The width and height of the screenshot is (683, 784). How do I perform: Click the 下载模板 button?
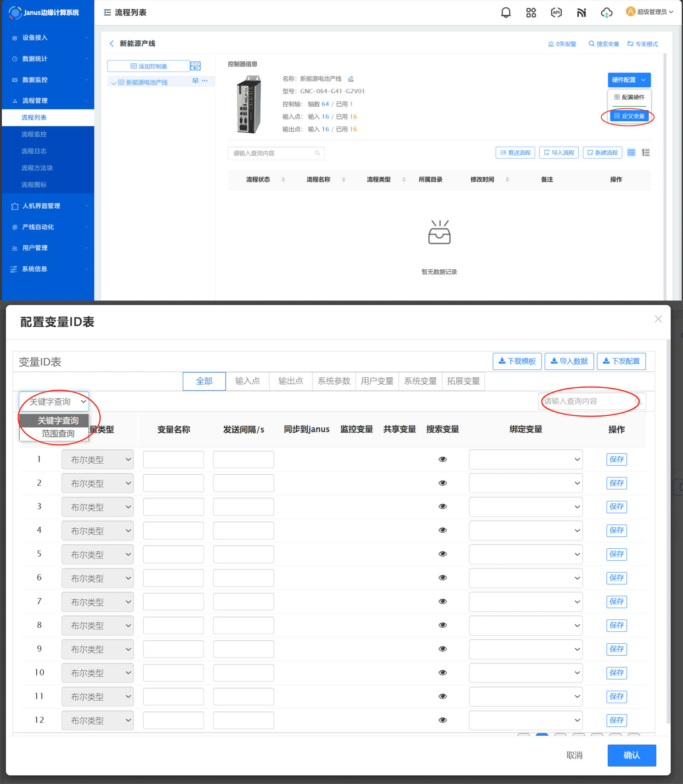(517, 361)
